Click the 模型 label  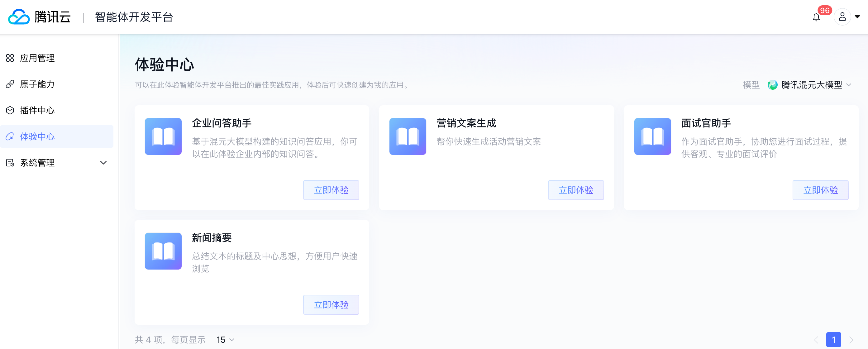point(751,85)
